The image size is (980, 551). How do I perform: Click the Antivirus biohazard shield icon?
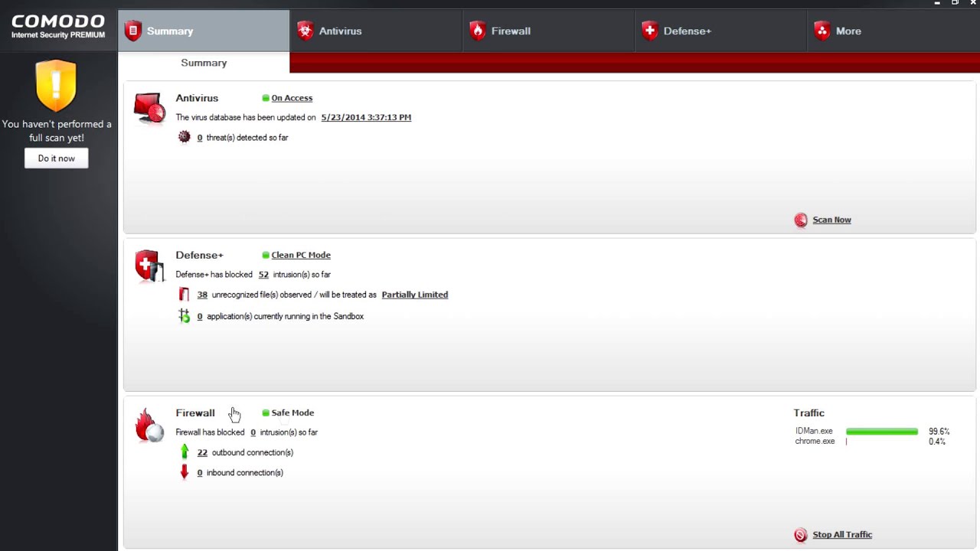pyautogui.click(x=305, y=31)
